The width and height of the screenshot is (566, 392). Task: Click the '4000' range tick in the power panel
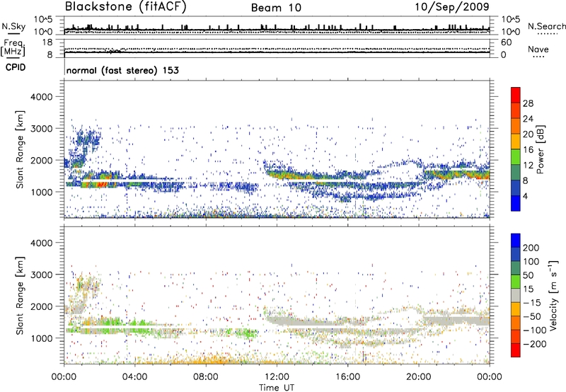(42, 97)
